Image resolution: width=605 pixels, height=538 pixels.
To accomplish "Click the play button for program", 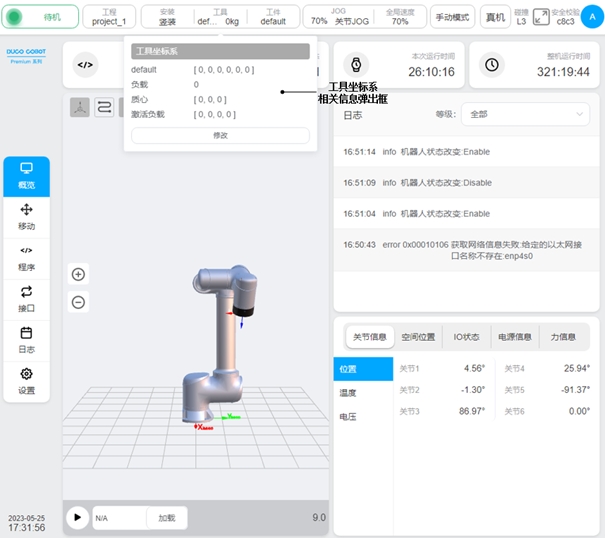I will [x=77, y=518].
